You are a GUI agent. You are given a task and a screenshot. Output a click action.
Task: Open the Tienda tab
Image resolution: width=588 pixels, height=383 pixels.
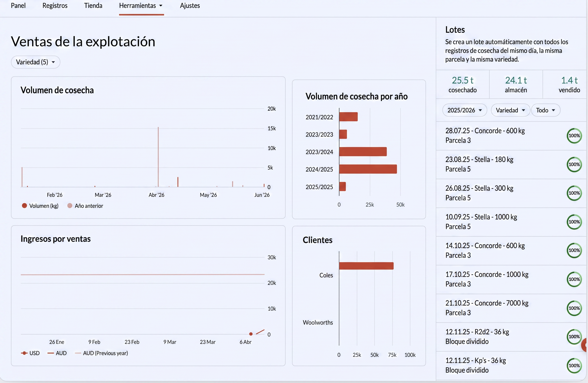point(93,6)
